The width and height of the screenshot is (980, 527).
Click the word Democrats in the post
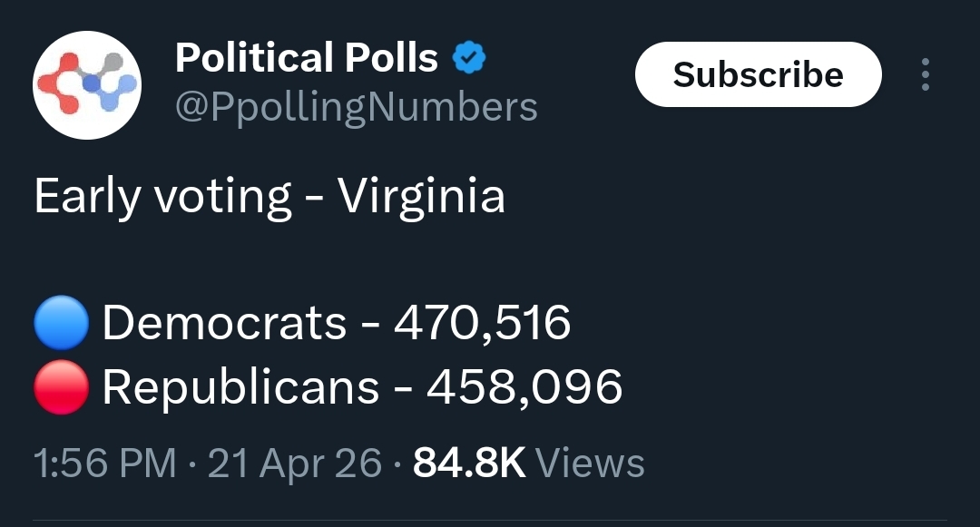[x=224, y=324]
